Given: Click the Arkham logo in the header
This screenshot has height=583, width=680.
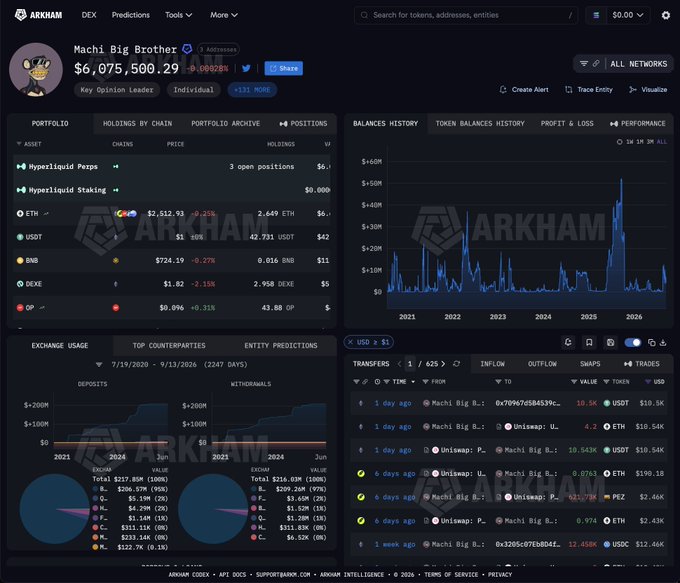Looking at the screenshot, I should (x=39, y=15).
